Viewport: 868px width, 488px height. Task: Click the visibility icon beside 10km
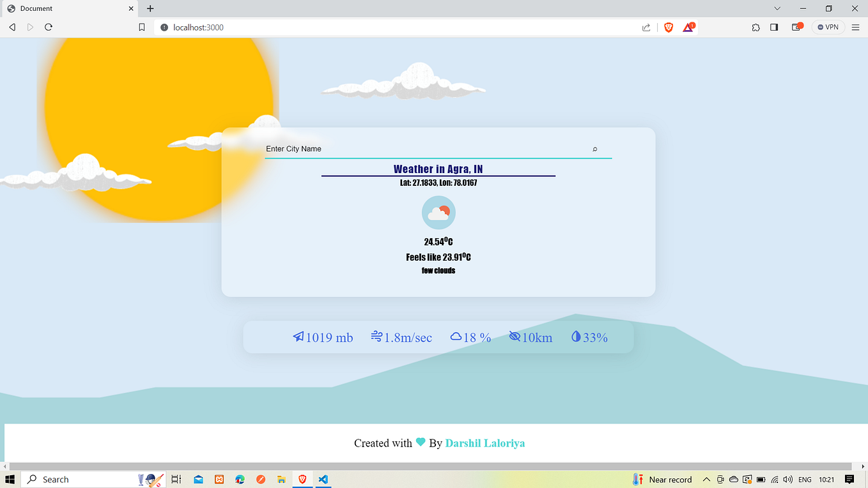point(514,337)
